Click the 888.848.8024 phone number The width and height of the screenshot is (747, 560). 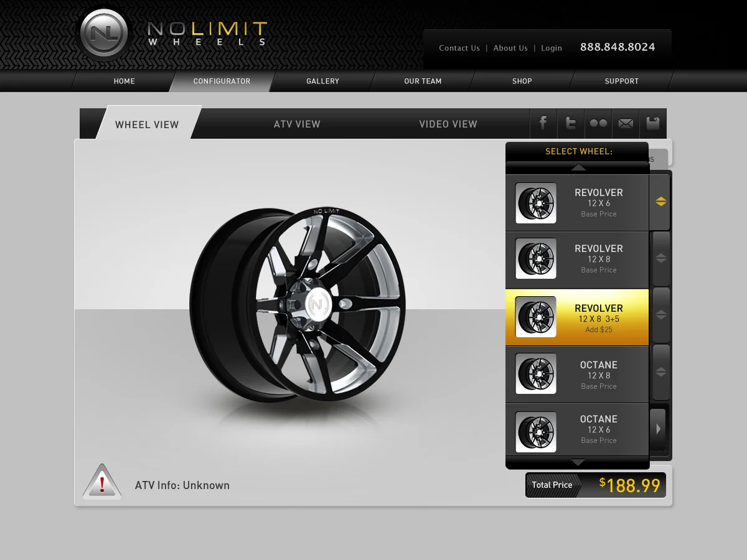[x=618, y=47]
